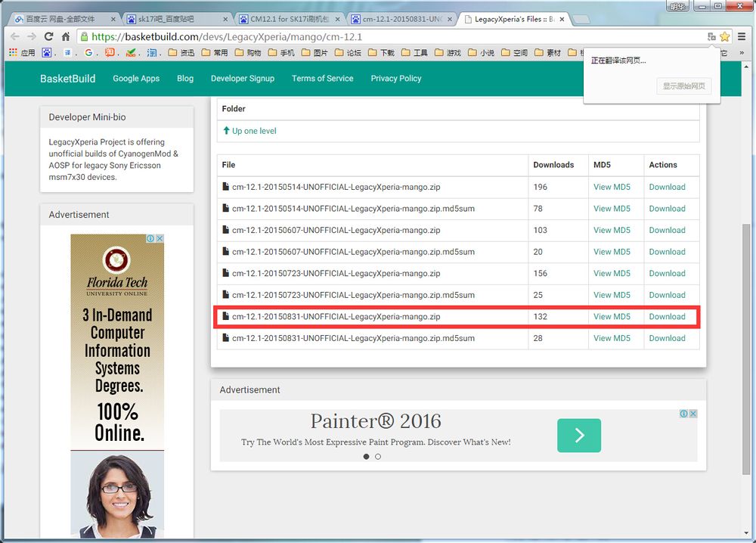Click the AdChoices info icon on Painter ad
This screenshot has height=543, width=756.
coord(683,414)
